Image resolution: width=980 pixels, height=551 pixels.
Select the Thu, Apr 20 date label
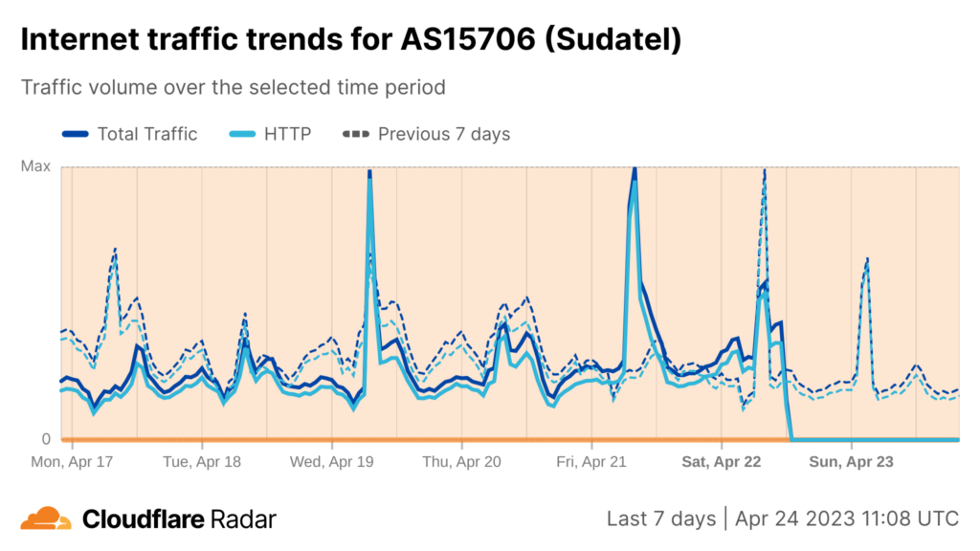pyautogui.click(x=461, y=461)
